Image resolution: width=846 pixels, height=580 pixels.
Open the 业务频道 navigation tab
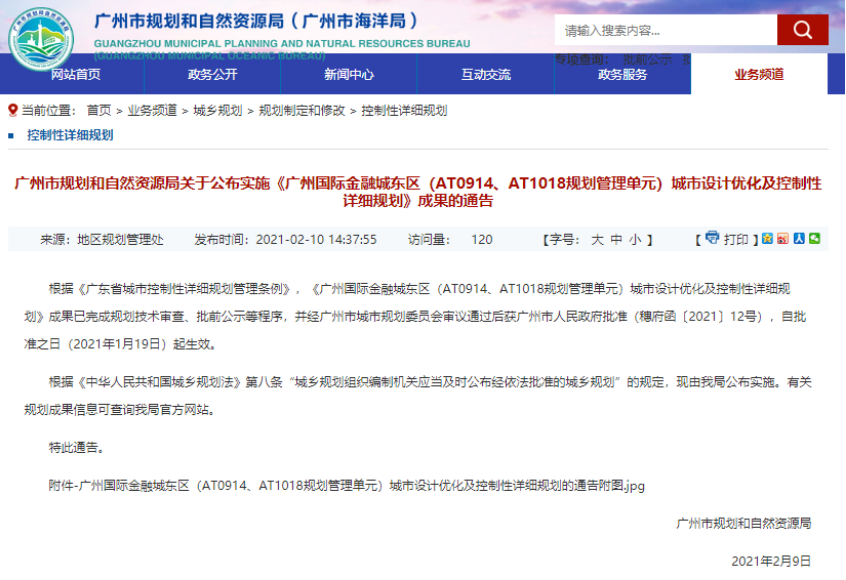(x=759, y=74)
